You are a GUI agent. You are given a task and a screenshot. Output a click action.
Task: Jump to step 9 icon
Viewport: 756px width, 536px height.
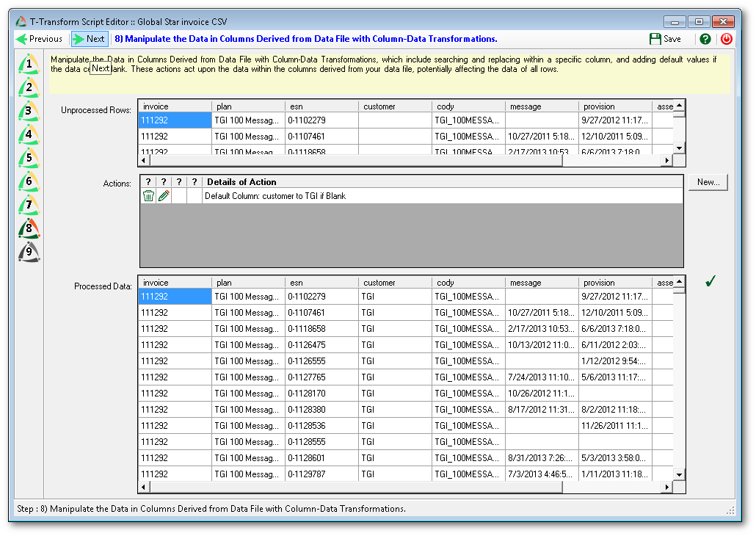point(29,253)
